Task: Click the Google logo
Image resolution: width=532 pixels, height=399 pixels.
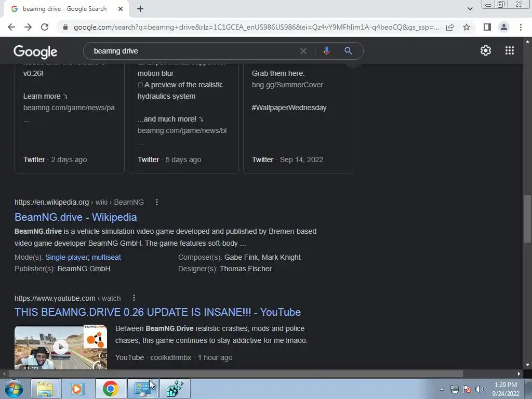Action: pos(35,51)
